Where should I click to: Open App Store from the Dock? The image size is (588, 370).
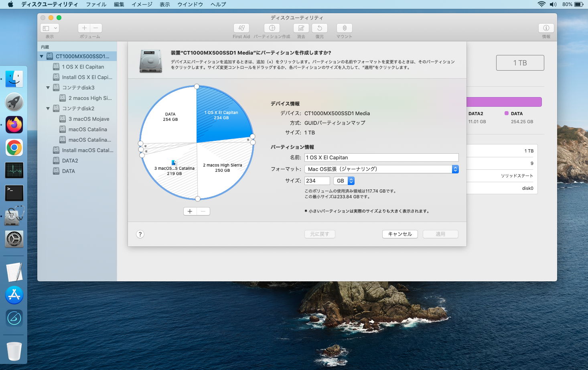(x=14, y=295)
